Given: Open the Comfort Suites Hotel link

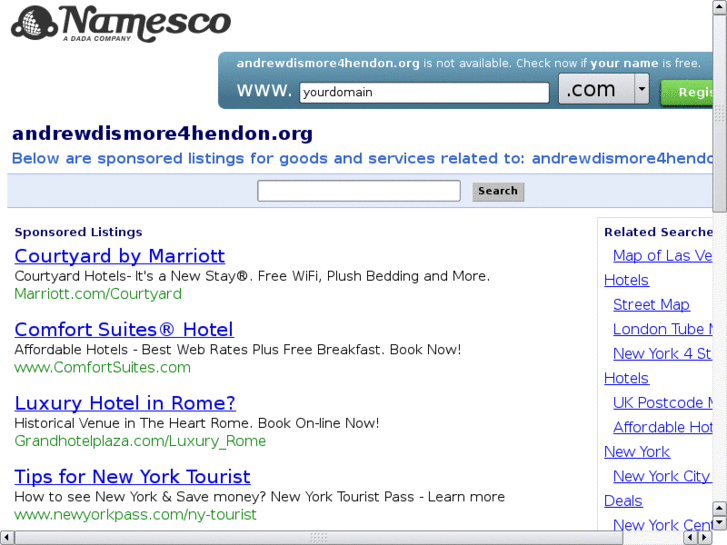Looking at the screenshot, I should pyautogui.click(x=124, y=330).
